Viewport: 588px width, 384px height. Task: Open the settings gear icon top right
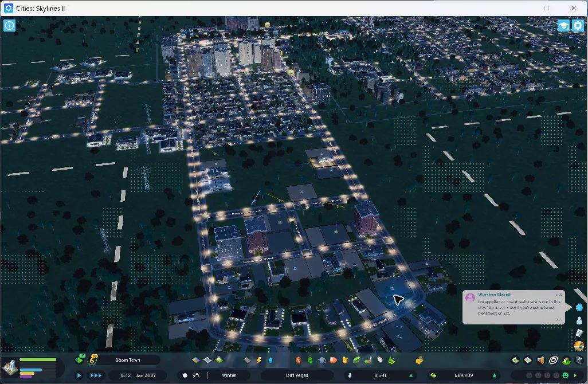pyautogui.click(x=578, y=25)
